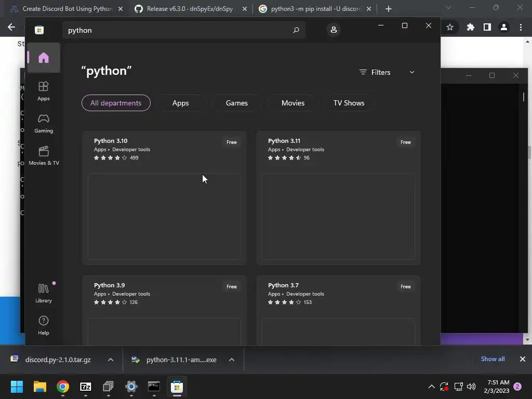
Task: Click Python 3.11 screenshot thumbnail
Action: (x=338, y=217)
